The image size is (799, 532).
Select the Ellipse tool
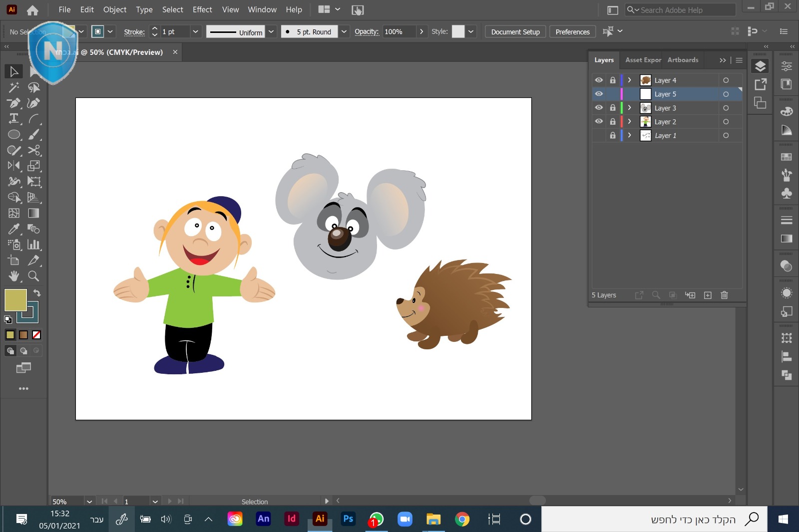click(13, 135)
